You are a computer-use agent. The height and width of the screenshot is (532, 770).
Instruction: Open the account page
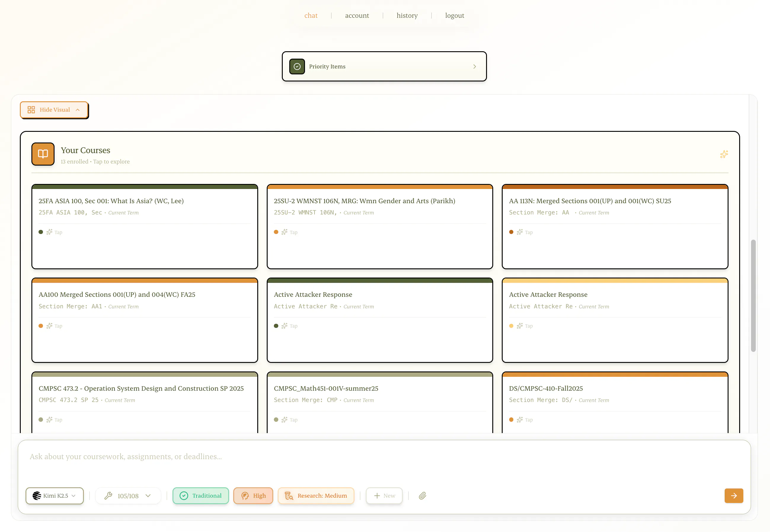(357, 15)
